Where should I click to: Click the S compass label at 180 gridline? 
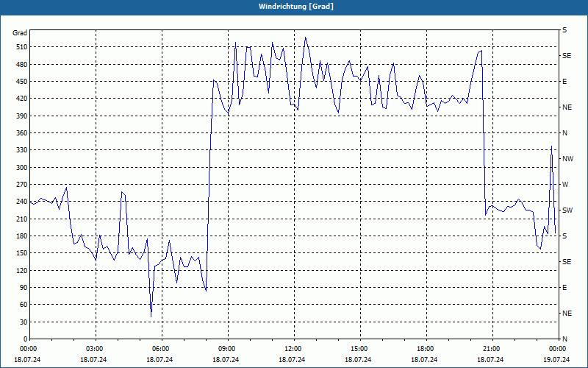click(x=564, y=236)
